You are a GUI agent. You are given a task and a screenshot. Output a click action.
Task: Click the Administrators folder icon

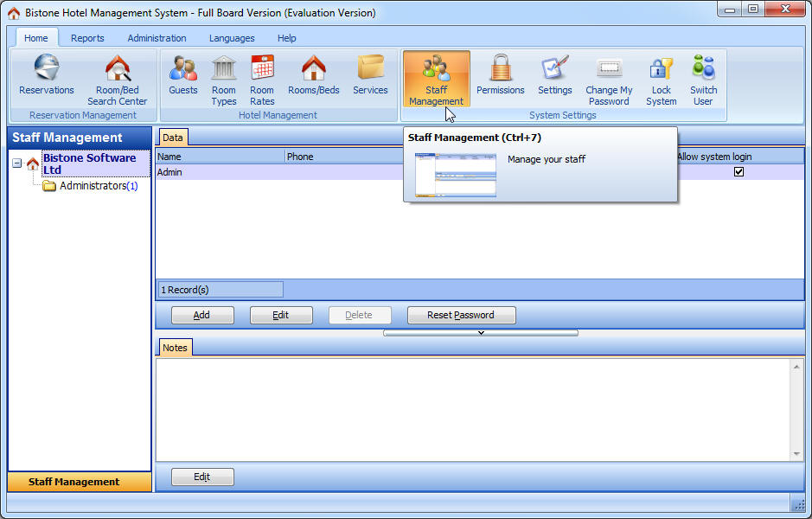tap(49, 186)
